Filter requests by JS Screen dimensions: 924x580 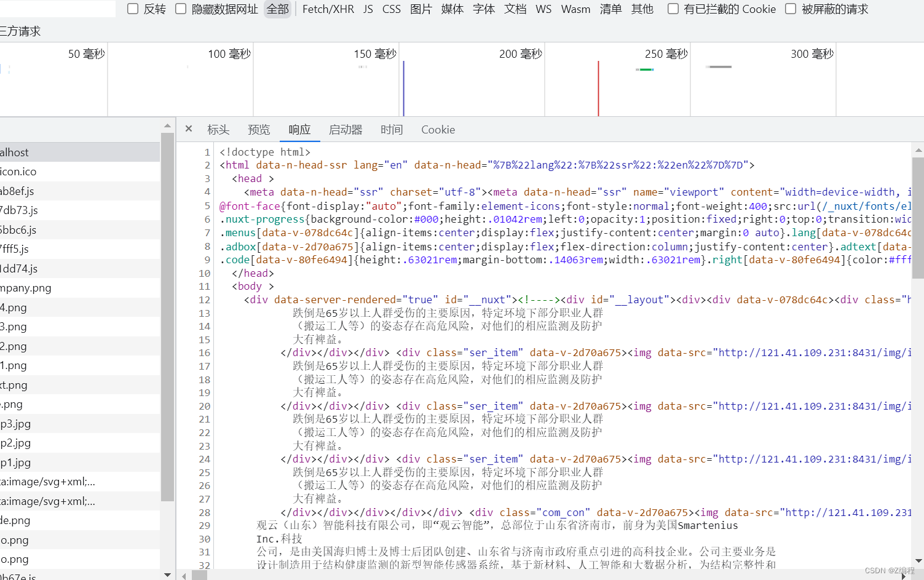tap(368, 9)
